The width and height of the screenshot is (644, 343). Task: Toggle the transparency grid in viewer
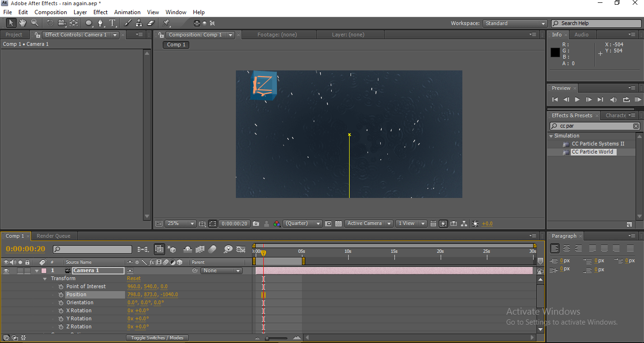pyautogui.click(x=338, y=223)
